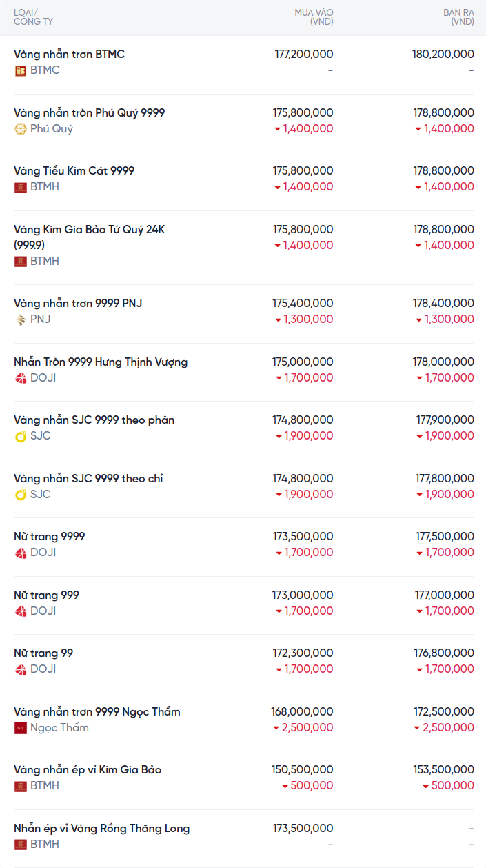
Task: Click BTMH logo under Nhẫn ép vỉ Rồng Thăng Long
Action: click(x=21, y=845)
